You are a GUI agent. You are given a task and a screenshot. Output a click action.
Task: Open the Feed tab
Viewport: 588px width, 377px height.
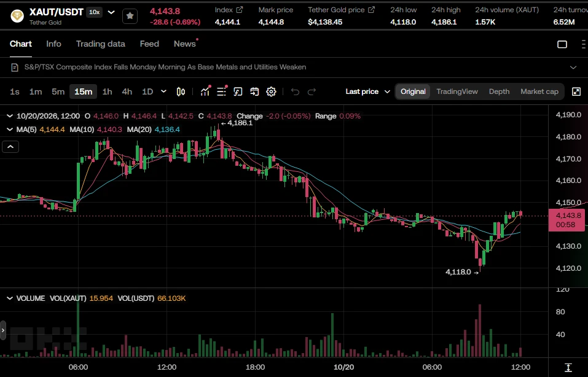(x=149, y=44)
